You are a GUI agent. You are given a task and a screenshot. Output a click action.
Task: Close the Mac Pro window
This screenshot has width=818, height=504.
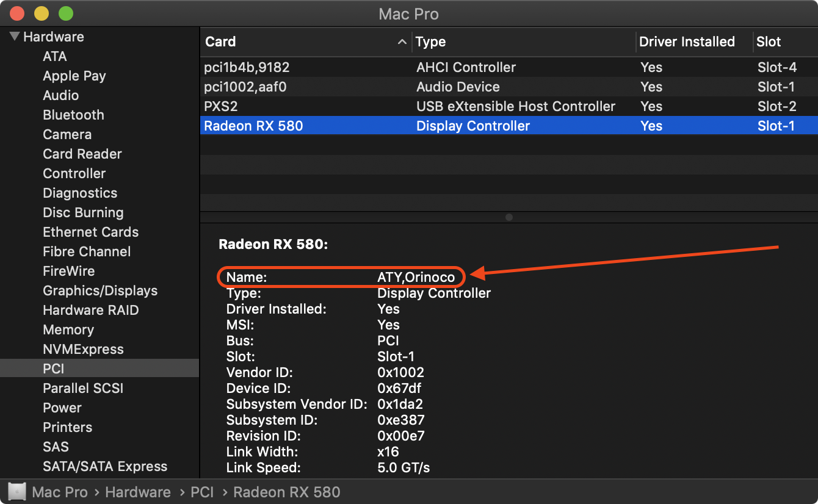coord(18,13)
